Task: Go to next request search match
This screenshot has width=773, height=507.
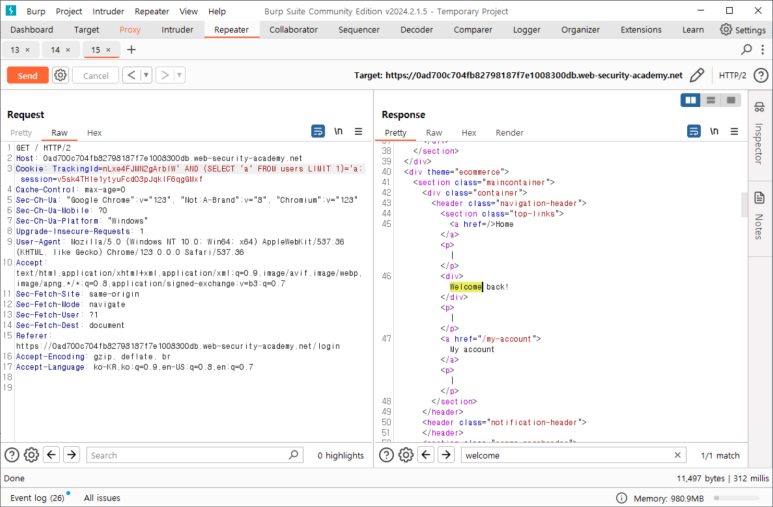Action: pyautogui.click(x=71, y=455)
